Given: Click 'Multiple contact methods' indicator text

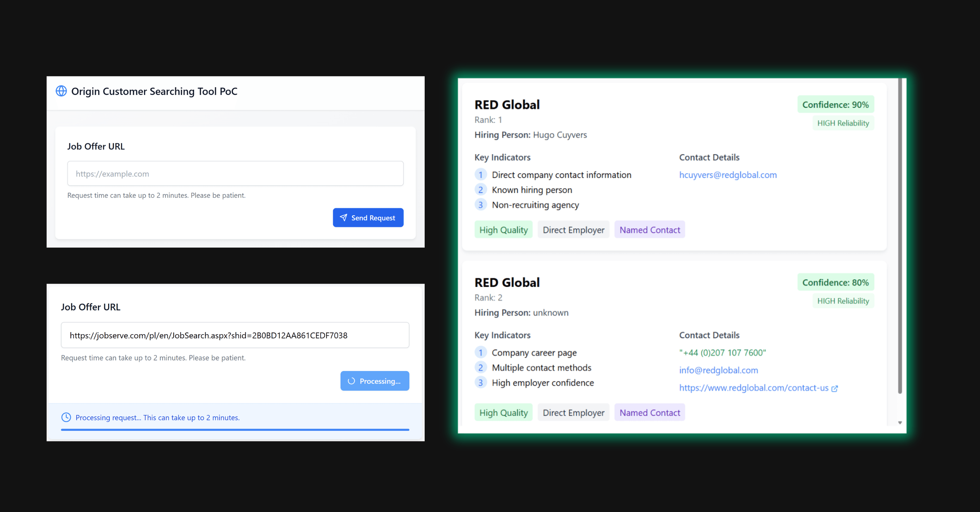Looking at the screenshot, I should tap(541, 368).
